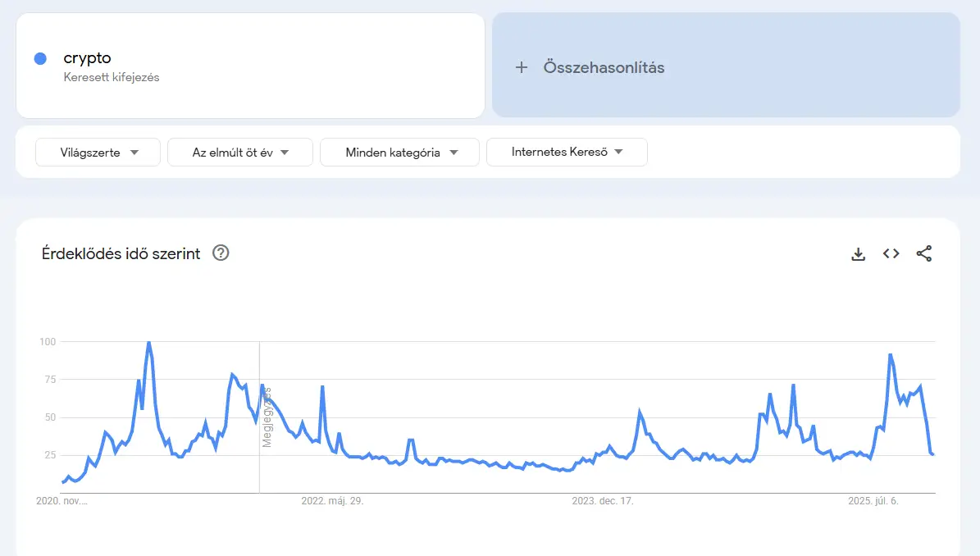Image resolution: width=980 pixels, height=556 pixels.
Task: Click the 2025 spike near the chart end
Action: tap(890, 355)
